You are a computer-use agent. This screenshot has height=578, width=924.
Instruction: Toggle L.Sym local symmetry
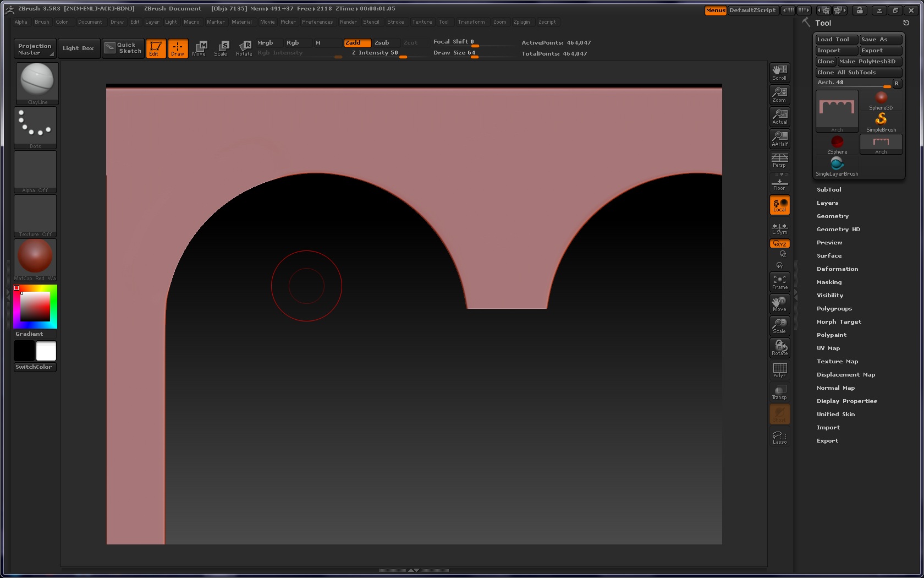(x=779, y=227)
